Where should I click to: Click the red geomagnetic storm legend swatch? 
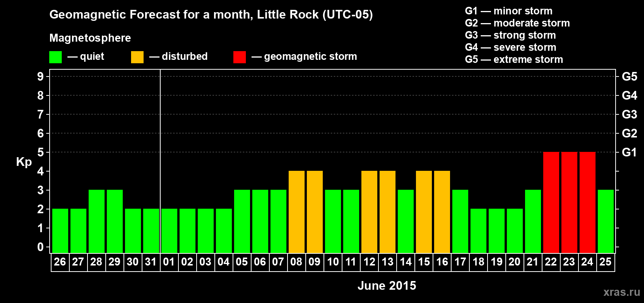[239, 57]
